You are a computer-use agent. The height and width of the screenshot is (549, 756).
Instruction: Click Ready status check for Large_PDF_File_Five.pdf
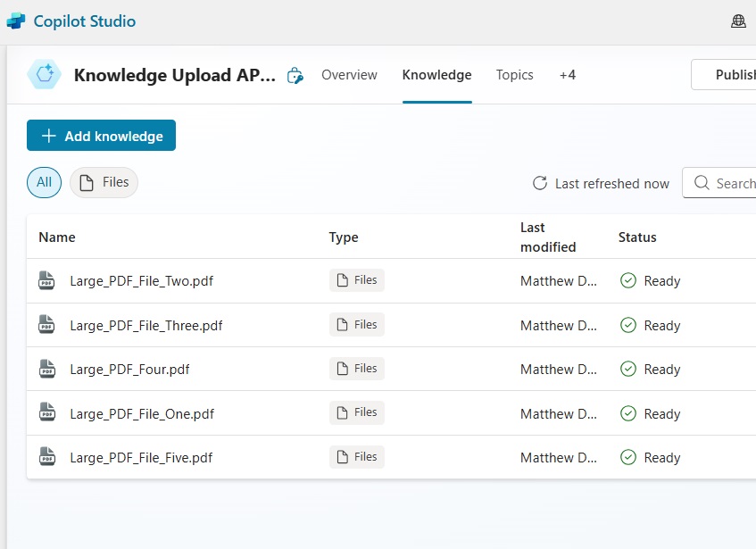click(627, 457)
